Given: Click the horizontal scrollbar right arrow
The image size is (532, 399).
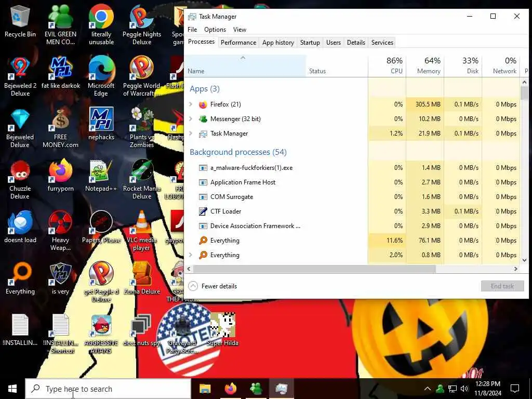Looking at the screenshot, I should pyautogui.click(x=516, y=269).
